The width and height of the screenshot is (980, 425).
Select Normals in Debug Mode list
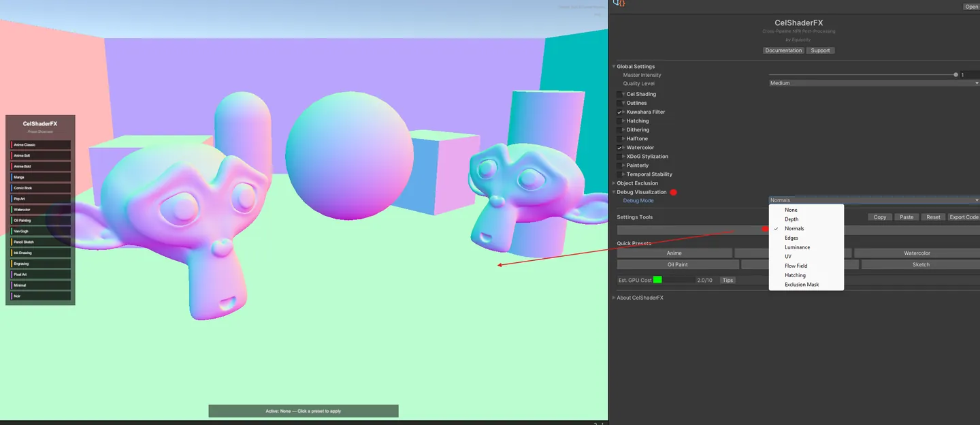tap(806, 229)
